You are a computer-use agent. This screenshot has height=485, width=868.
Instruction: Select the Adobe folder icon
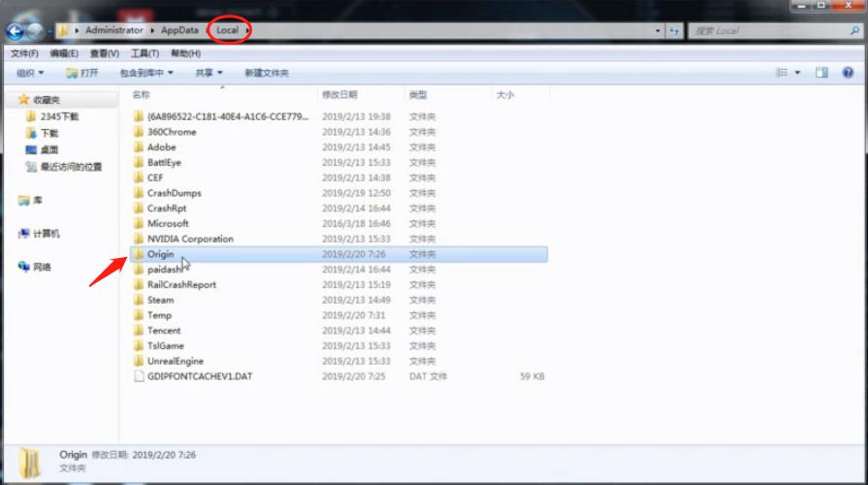[x=139, y=147]
